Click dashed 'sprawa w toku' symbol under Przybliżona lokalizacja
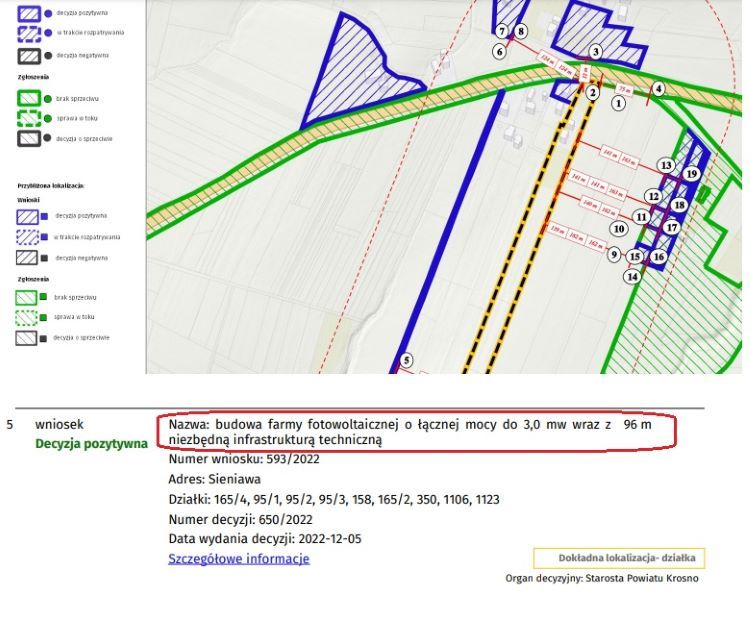750x625 pixels. point(27,318)
